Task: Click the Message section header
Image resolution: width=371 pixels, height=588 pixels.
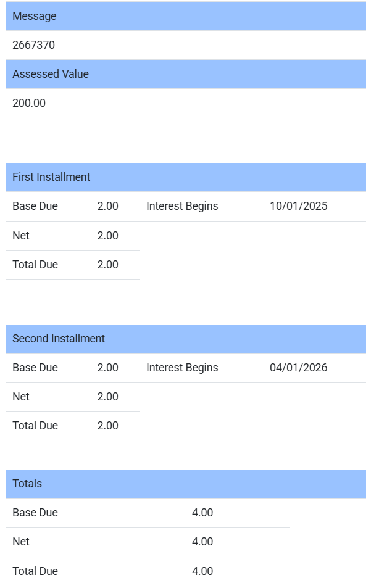Action: coord(35,16)
